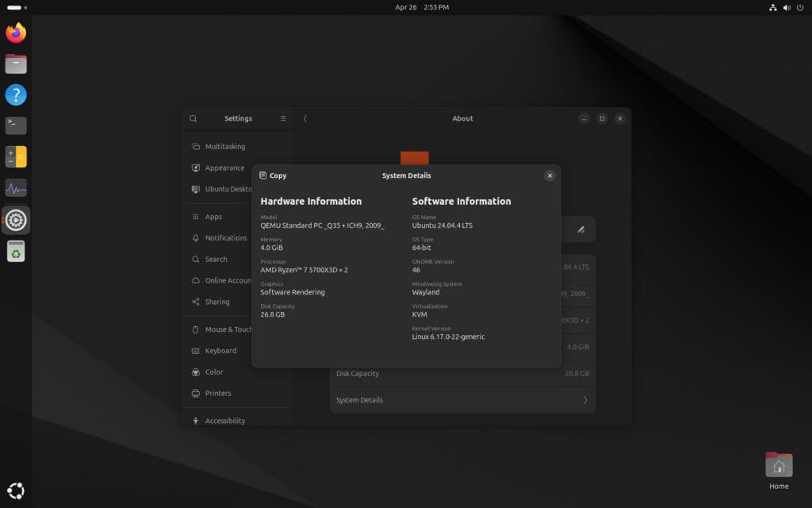Open System Monitor from the dock
Screen dimensions: 812x508
point(16,187)
